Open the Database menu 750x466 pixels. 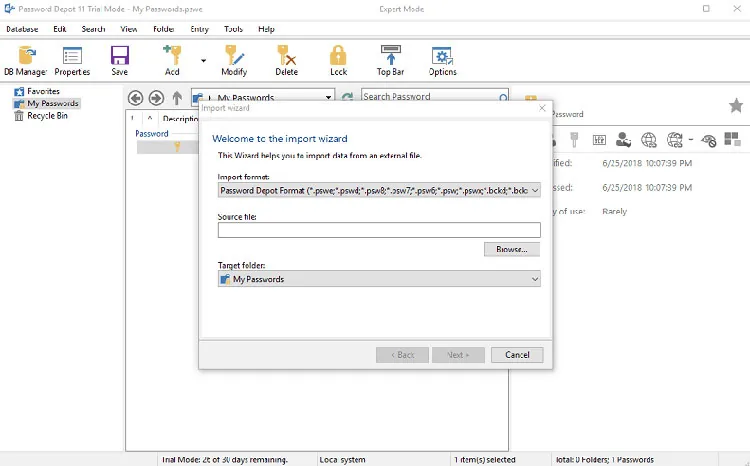coord(22,29)
